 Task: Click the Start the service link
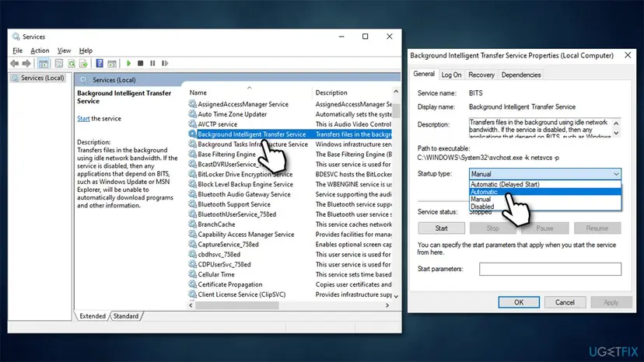point(83,118)
